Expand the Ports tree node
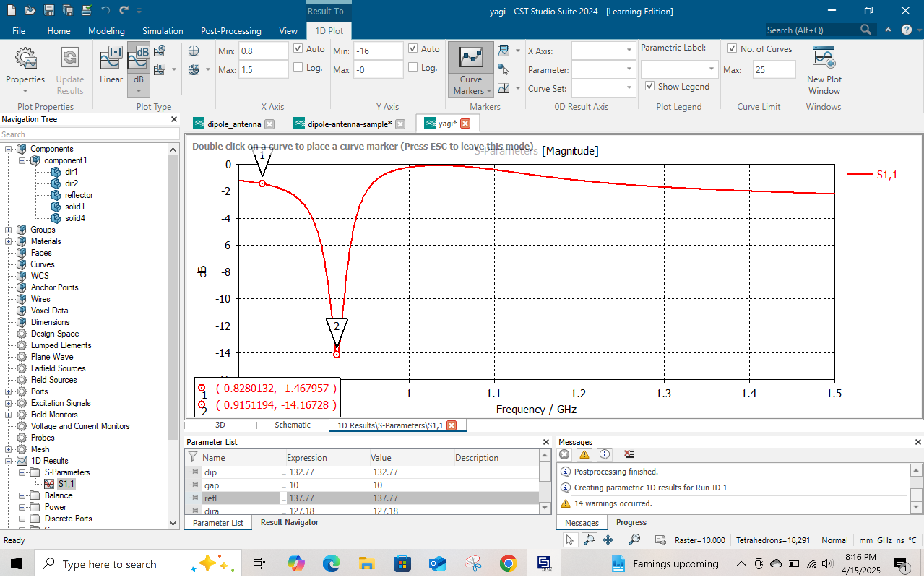 (x=8, y=391)
